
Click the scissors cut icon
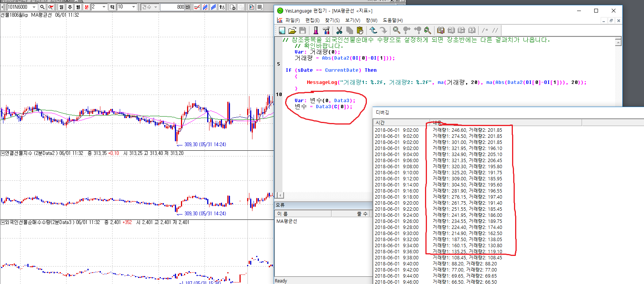click(x=339, y=30)
